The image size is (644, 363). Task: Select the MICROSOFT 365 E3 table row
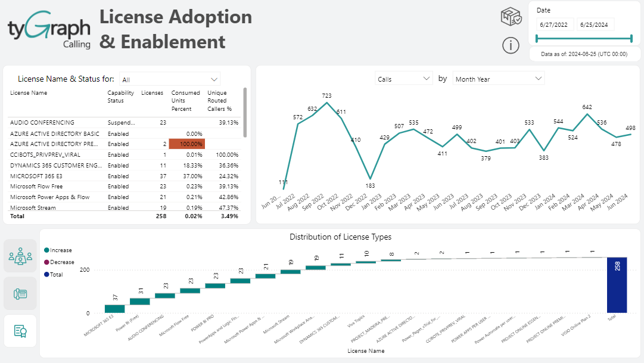(42, 176)
